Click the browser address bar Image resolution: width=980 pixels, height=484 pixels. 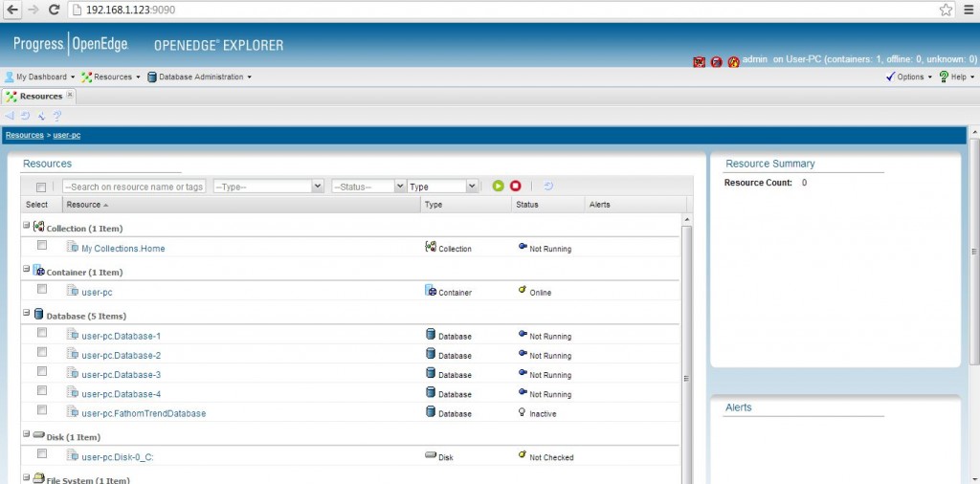[500, 10]
